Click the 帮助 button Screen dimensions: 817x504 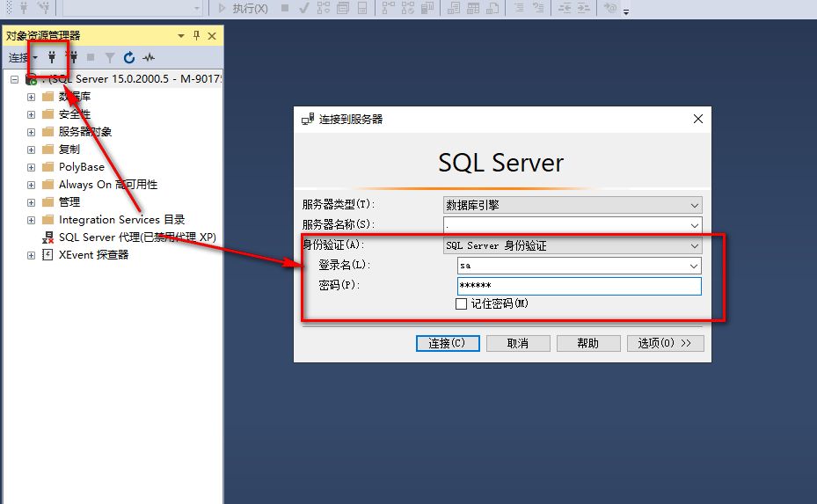[x=588, y=343]
